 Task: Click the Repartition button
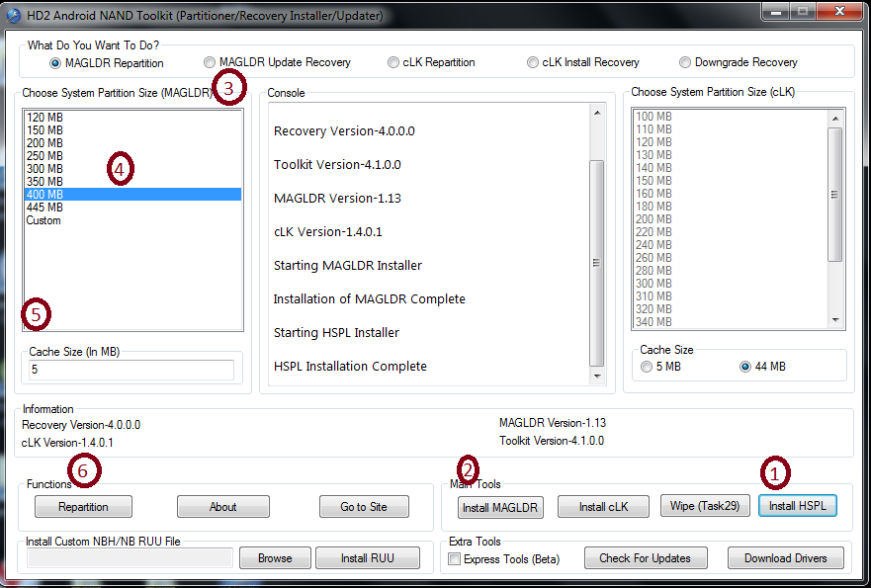pyautogui.click(x=83, y=506)
